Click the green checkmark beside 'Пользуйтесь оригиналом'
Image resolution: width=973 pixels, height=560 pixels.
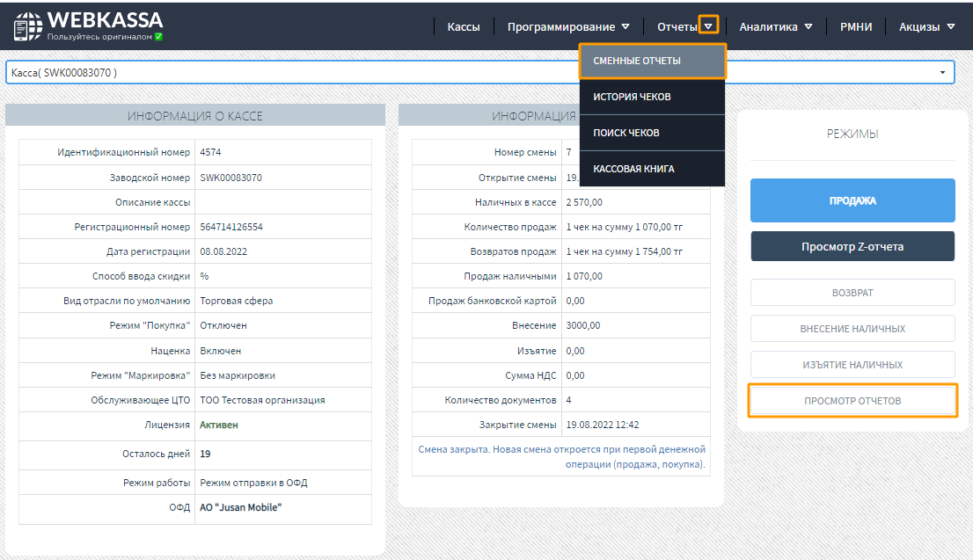pos(159,37)
